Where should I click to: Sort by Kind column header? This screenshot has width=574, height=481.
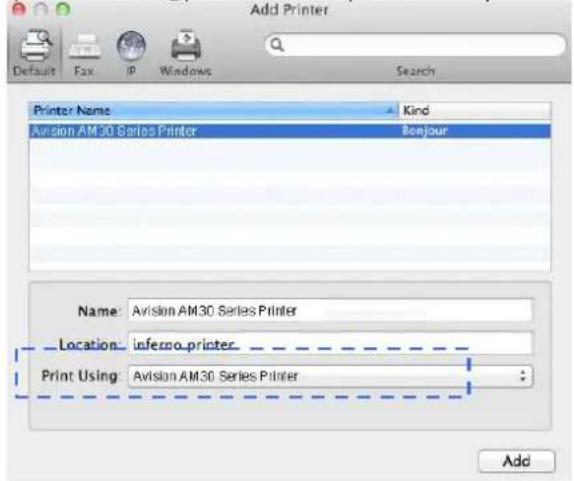[x=474, y=111]
